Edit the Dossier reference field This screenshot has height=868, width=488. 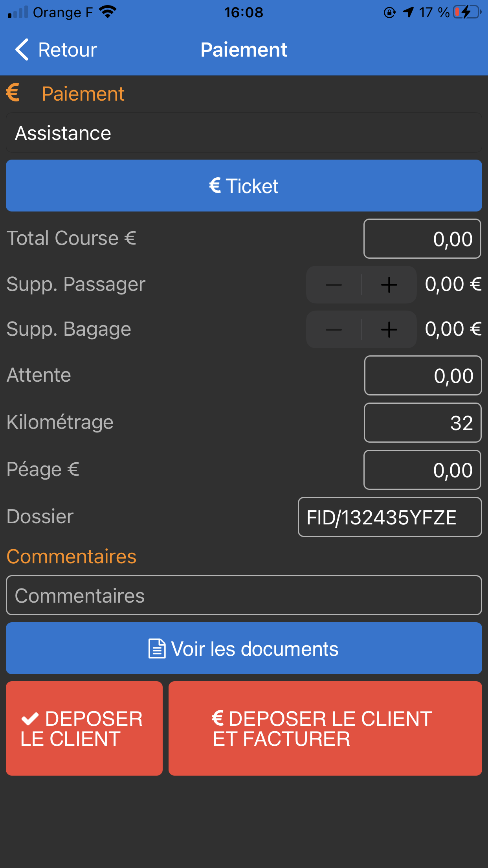(x=390, y=517)
